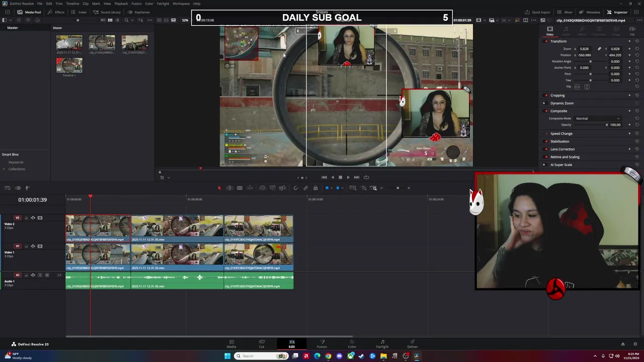Select the red arrow Selection mode tool
The image size is (644, 362).
(x=219, y=188)
